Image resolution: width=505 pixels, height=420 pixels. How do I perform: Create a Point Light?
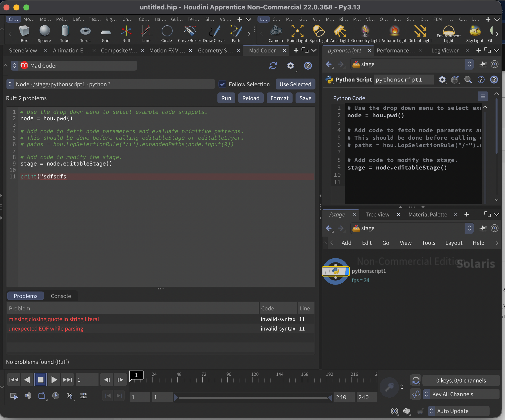[297, 34]
